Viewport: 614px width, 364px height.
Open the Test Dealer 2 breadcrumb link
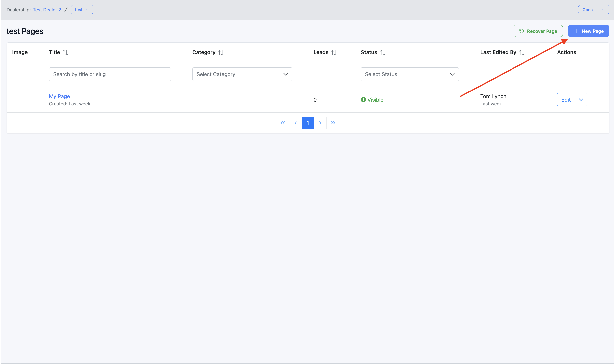tap(47, 10)
